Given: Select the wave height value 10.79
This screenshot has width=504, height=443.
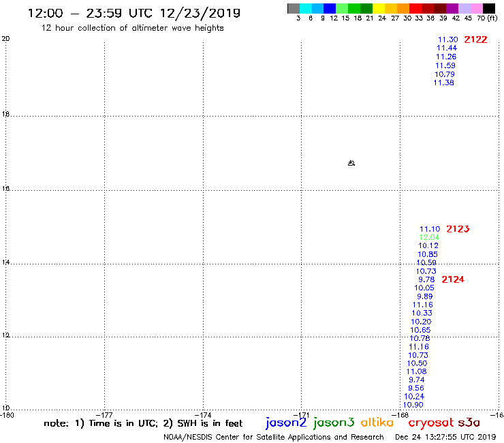Looking at the screenshot, I should pyautogui.click(x=445, y=74).
